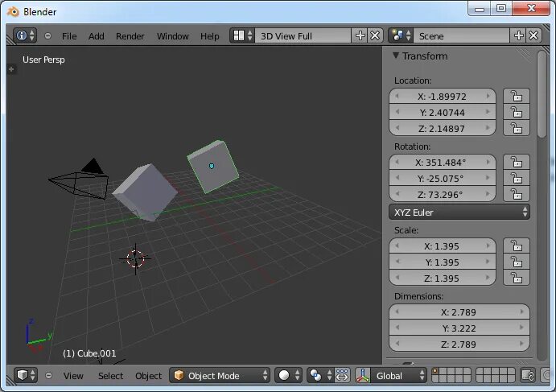Open the Add menu

pyautogui.click(x=96, y=36)
